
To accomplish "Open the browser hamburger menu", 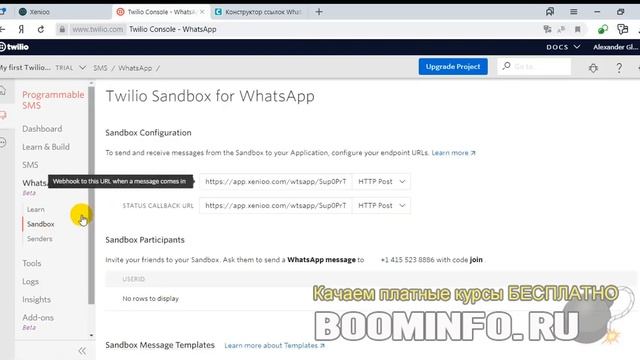I will (x=573, y=12).
